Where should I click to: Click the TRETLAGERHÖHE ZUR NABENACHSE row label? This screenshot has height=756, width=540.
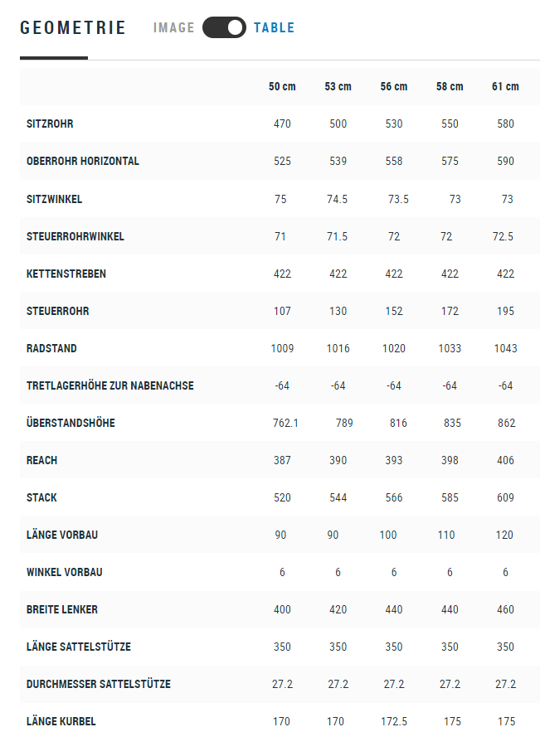pos(110,385)
